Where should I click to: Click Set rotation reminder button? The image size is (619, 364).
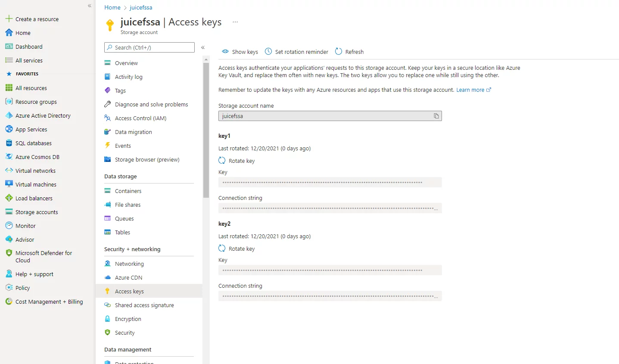coord(296,52)
